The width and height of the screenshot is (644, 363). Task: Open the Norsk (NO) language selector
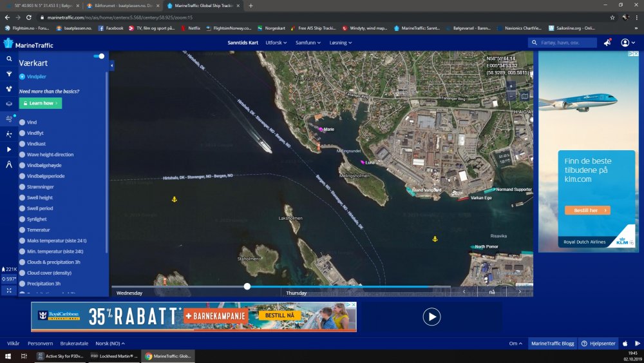(x=110, y=343)
